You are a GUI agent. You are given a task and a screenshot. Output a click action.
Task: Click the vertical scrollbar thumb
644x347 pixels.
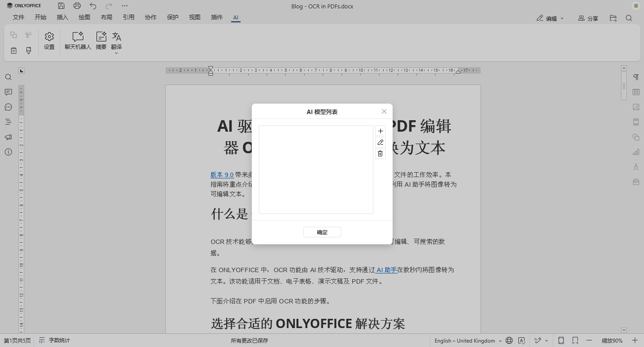(624, 86)
